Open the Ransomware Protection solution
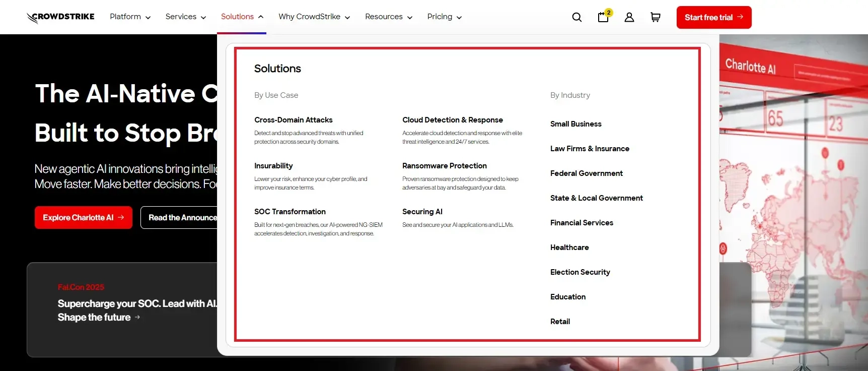The height and width of the screenshot is (371, 868). (x=445, y=166)
